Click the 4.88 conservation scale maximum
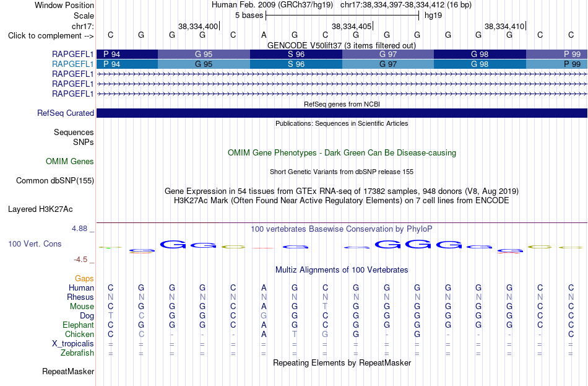588x386 pixels. click(x=79, y=229)
